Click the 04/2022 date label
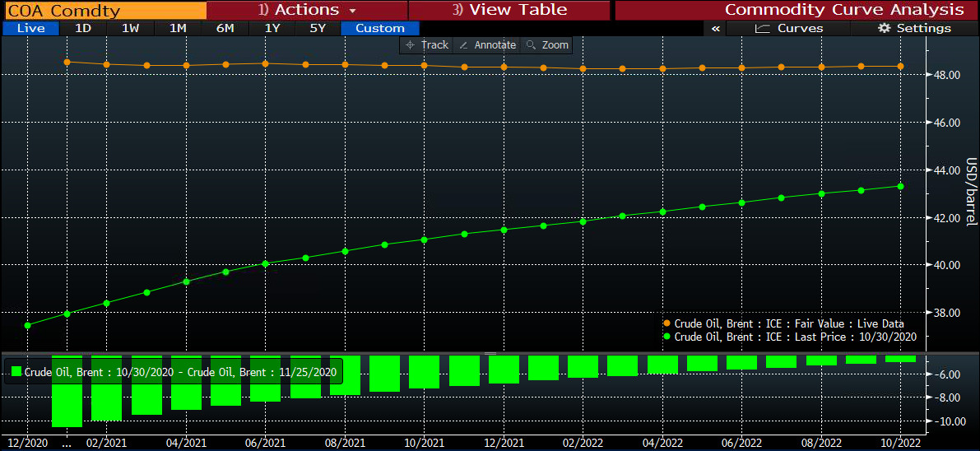The image size is (980, 451). (x=662, y=443)
